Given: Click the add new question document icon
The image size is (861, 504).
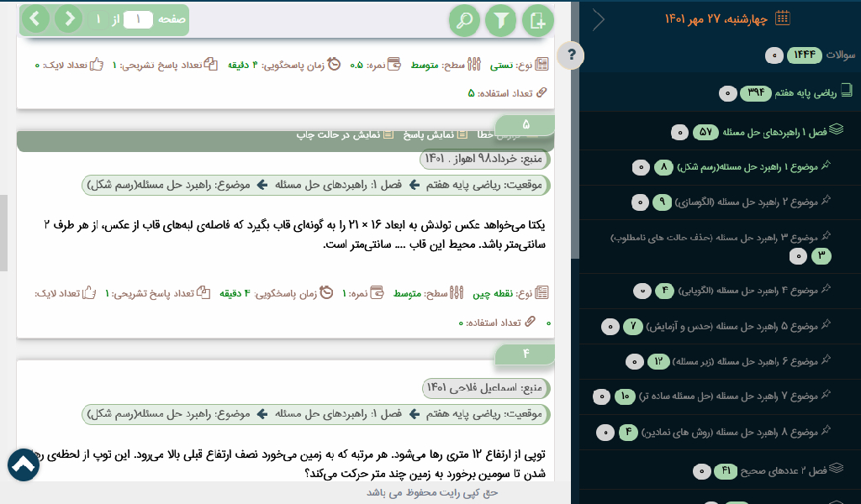Looking at the screenshot, I should [x=537, y=21].
